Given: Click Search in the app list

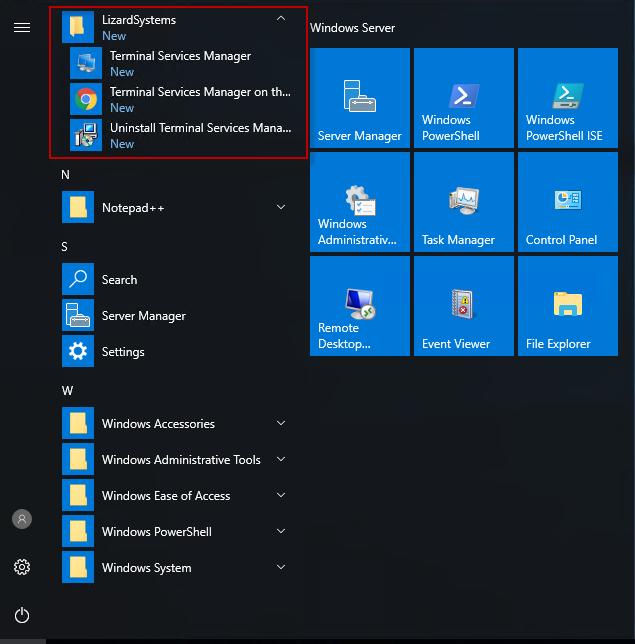Looking at the screenshot, I should pyautogui.click(x=120, y=280).
